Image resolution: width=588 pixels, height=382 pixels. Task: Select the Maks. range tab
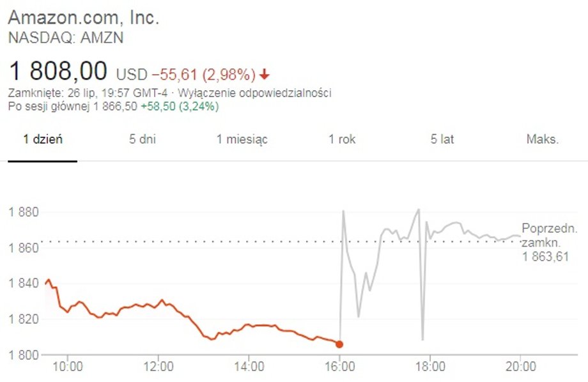click(x=542, y=139)
